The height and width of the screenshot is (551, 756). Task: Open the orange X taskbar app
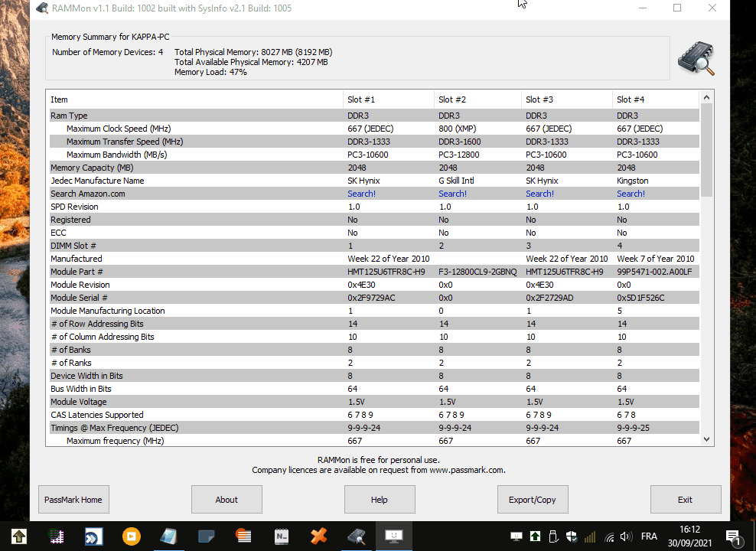point(318,536)
